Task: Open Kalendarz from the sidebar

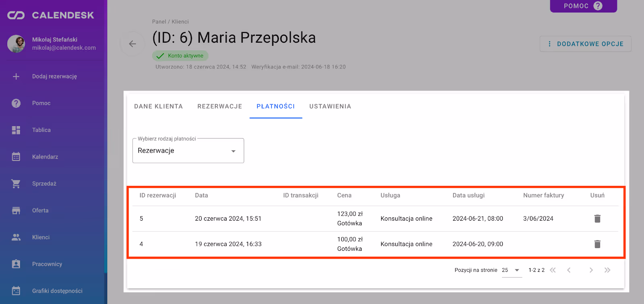Action: click(45, 157)
